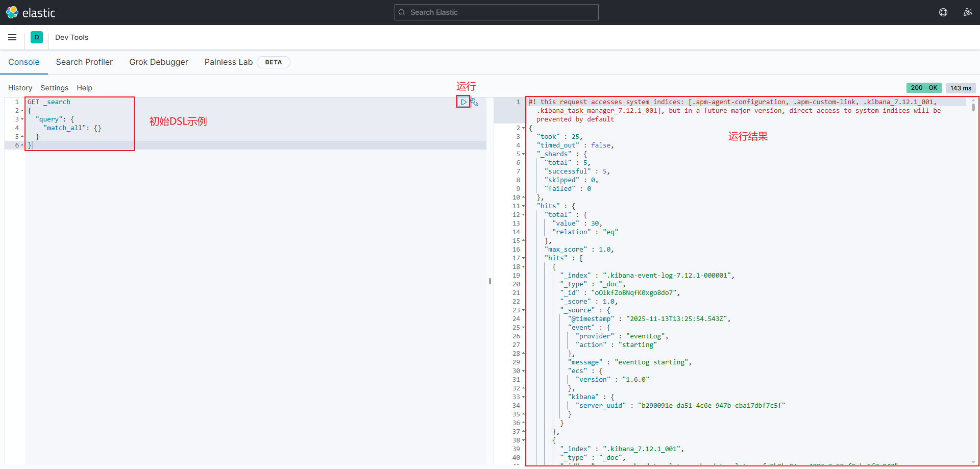Screen dimensions: 980x469
Task: Click the "match_all": {} line
Action: (72, 128)
